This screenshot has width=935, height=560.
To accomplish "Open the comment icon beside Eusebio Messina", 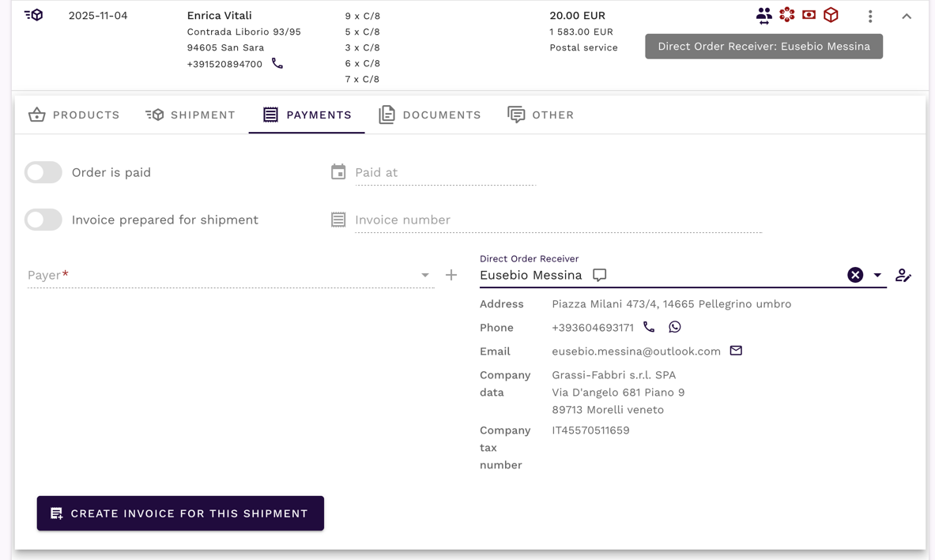I will point(600,275).
